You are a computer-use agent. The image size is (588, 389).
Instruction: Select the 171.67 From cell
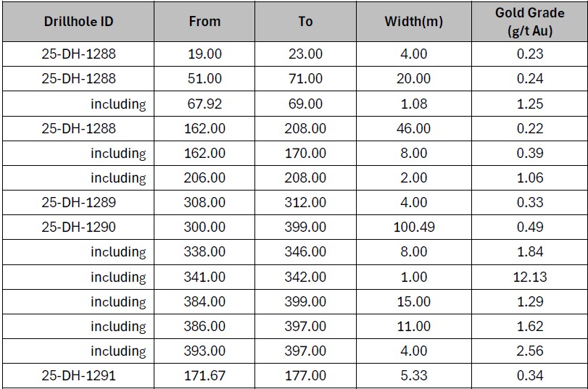pyautogui.click(x=204, y=375)
